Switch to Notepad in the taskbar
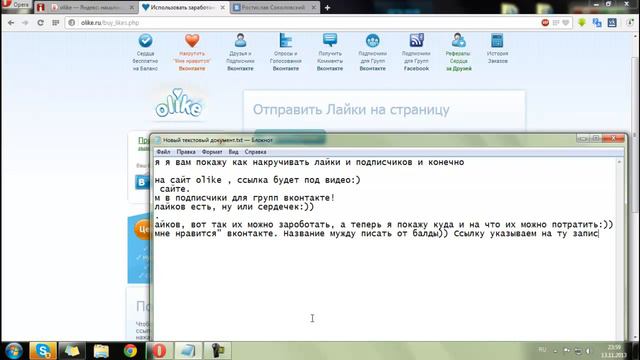This screenshot has width=640, height=360. point(188,351)
